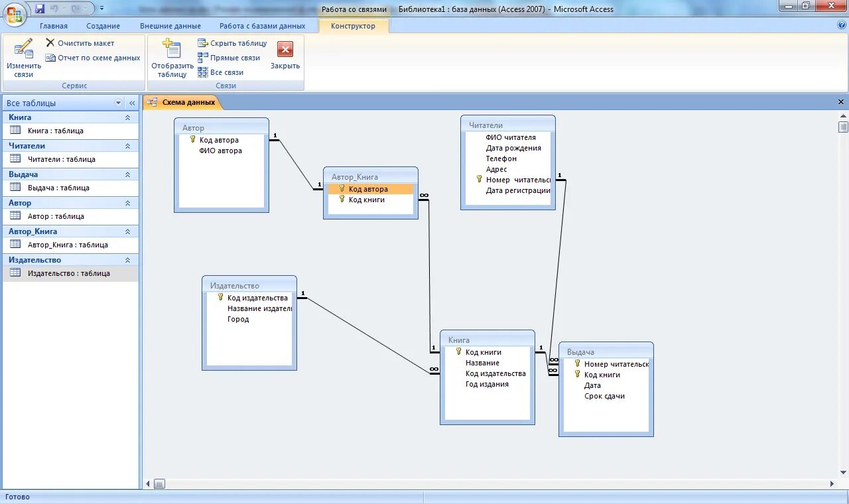Screen dimensions: 849x504
Task: Open the Office button menu
Action: [x=14, y=13]
